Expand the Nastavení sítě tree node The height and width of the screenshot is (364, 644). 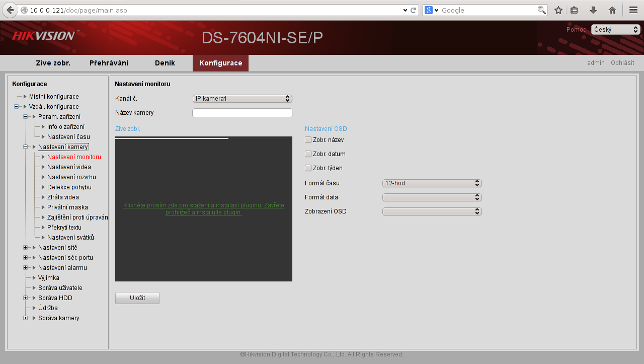(x=26, y=248)
